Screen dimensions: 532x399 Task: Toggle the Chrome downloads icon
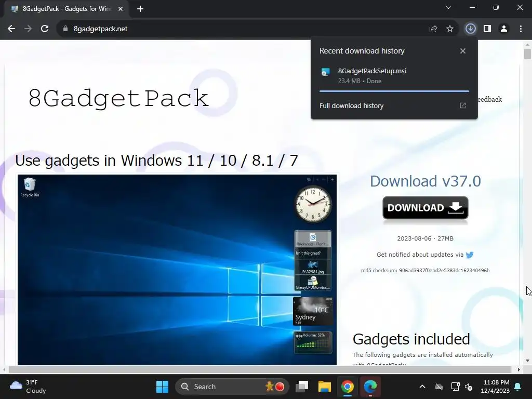click(x=470, y=29)
